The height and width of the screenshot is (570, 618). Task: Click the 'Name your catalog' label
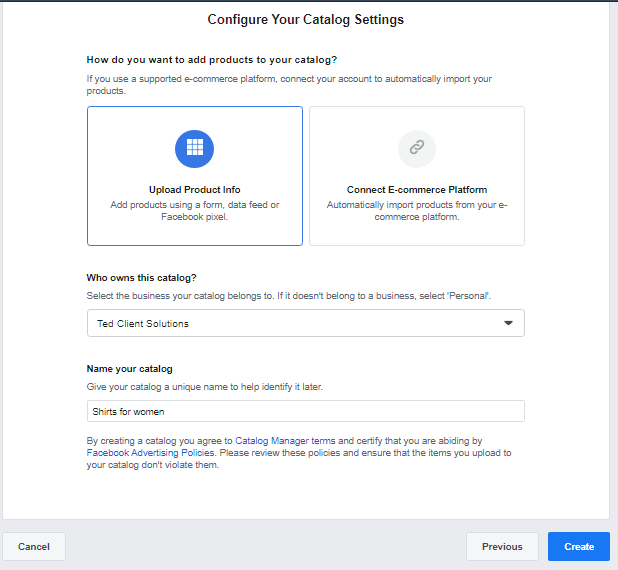point(129,369)
